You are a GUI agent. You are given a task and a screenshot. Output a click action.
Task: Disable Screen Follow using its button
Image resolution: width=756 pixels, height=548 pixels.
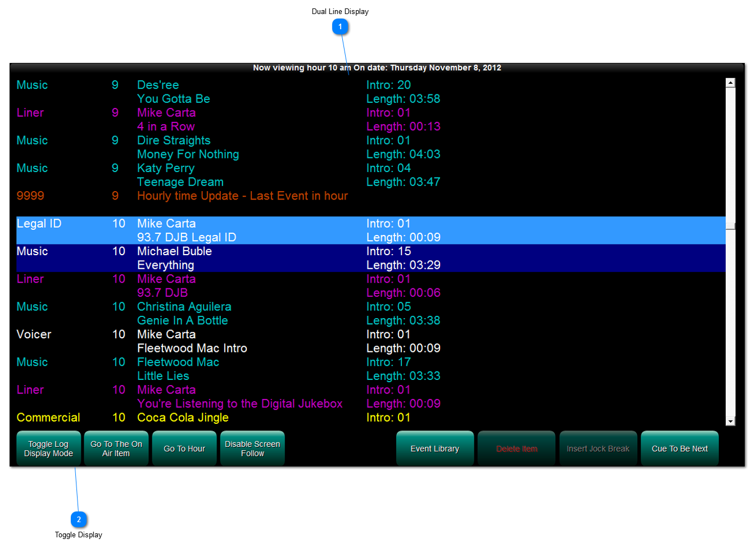tap(252, 449)
